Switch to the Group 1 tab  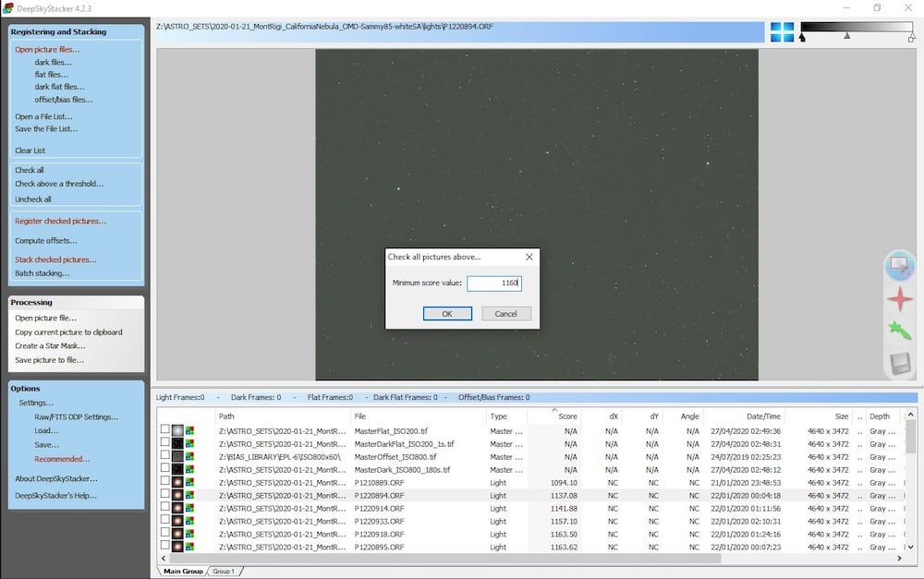point(224,572)
